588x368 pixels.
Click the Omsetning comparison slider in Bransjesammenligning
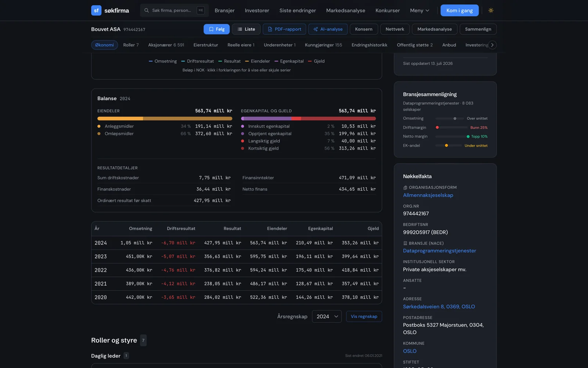click(449, 118)
